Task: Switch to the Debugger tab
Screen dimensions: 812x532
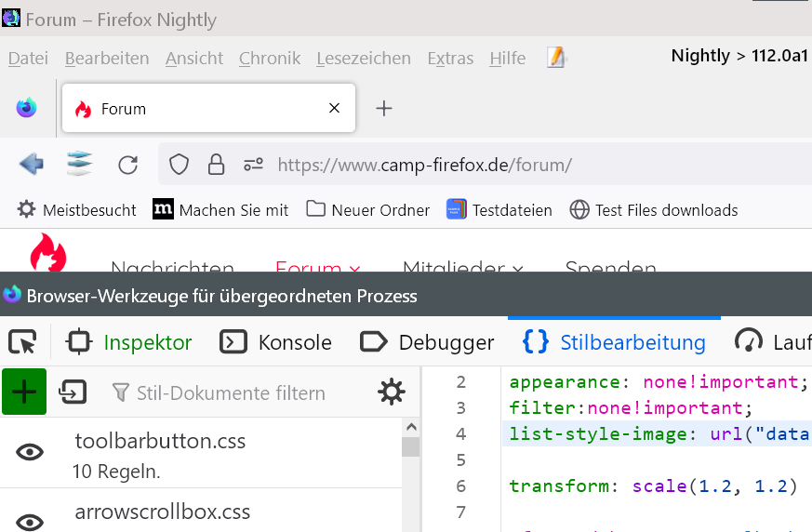Action: point(427,342)
